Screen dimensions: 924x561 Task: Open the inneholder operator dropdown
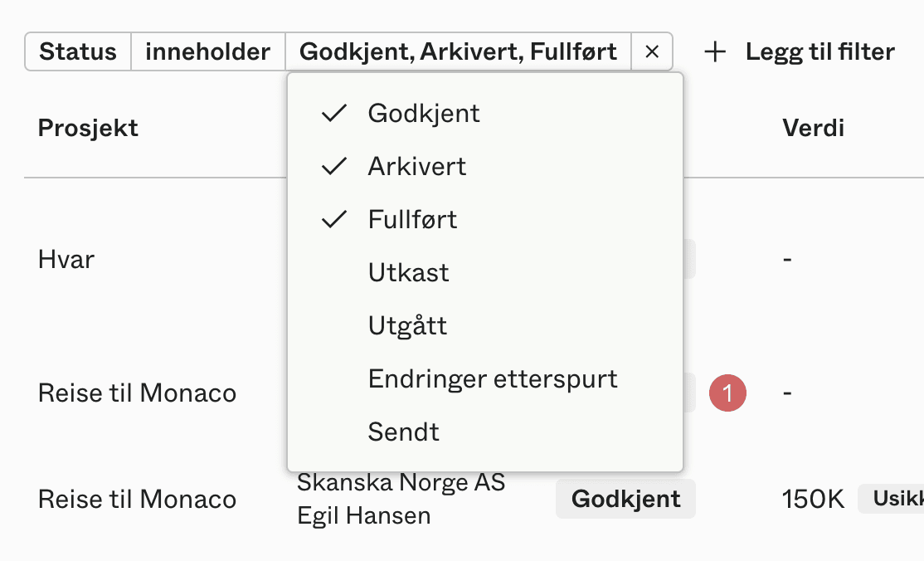[207, 51]
